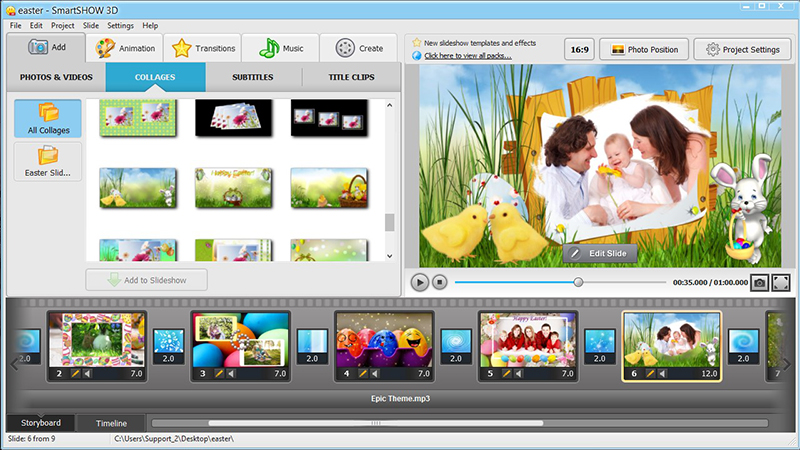Open the Slide menu
This screenshot has height=450, width=800.
coord(91,26)
